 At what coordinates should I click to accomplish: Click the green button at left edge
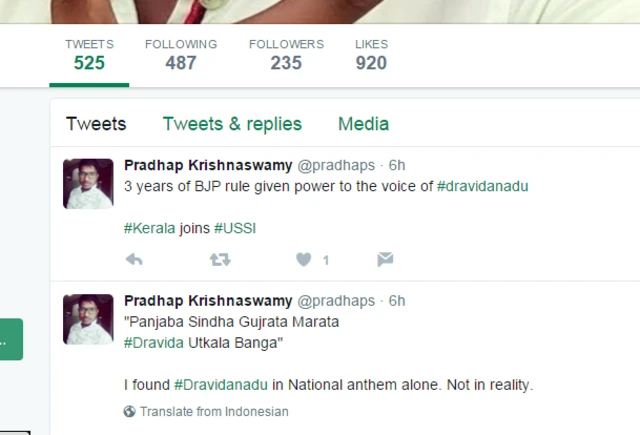tap(11, 339)
